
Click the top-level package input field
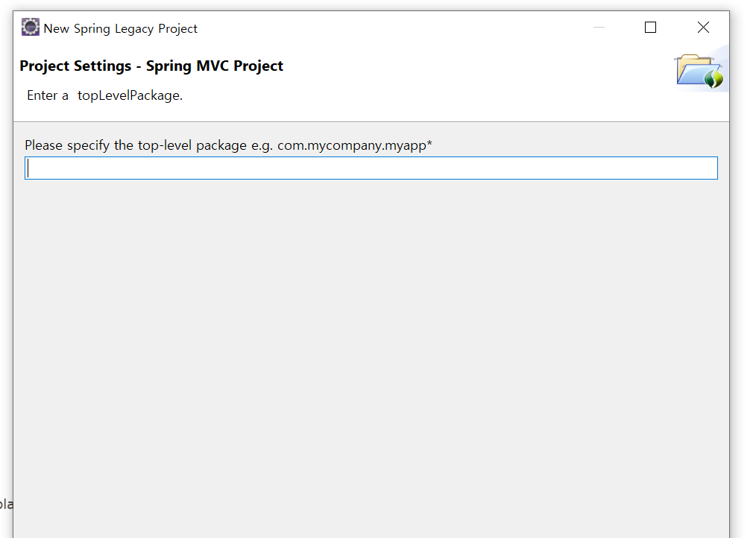(371, 168)
